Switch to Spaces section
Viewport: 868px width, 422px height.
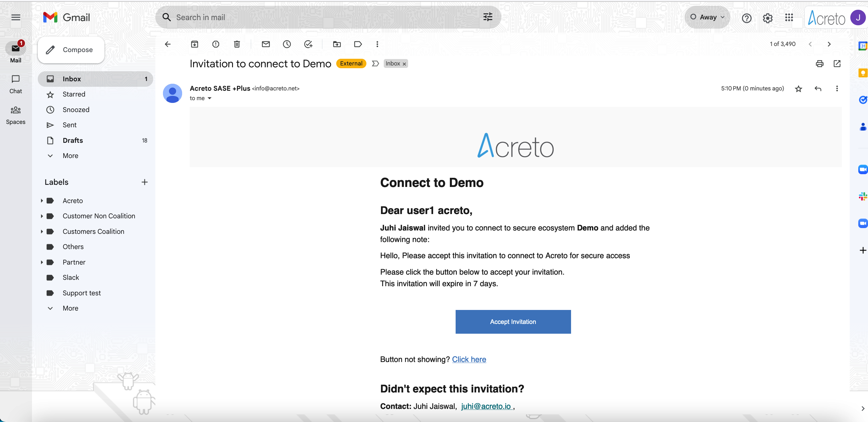[x=16, y=115]
